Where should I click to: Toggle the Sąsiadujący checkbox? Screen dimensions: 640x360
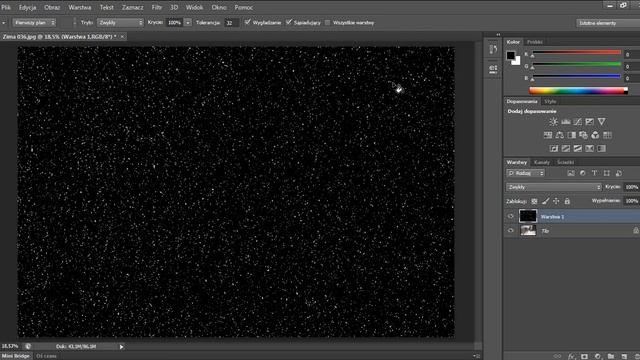click(x=289, y=22)
